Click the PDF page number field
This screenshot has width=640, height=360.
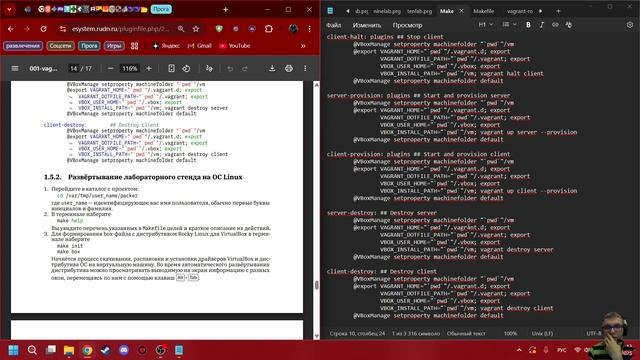(x=73, y=69)
